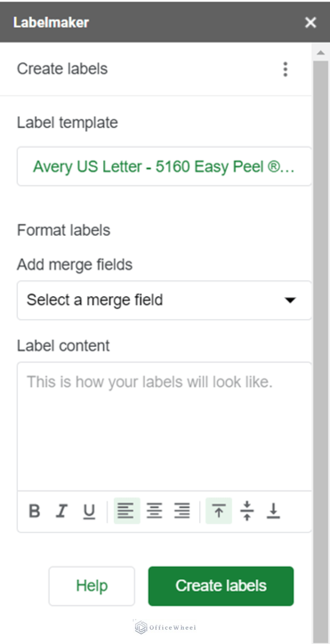Screen dimensions: 330x644
Task: Close the Labelmaker sidebar
Action: [x=311, y=22]
